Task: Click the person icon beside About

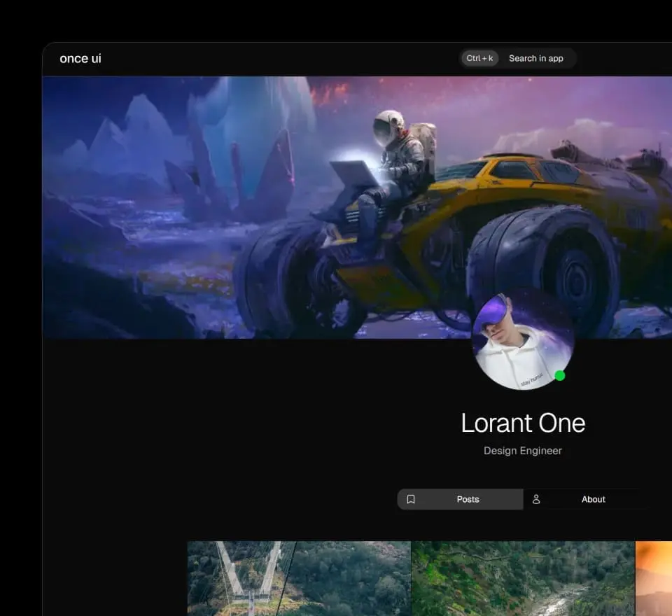Action: click(x=536, y=499)
